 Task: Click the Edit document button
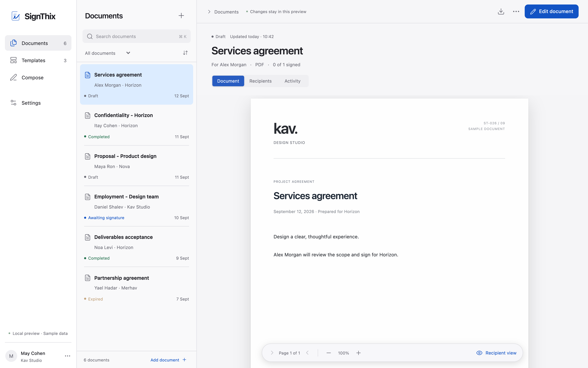coord(552,11)
